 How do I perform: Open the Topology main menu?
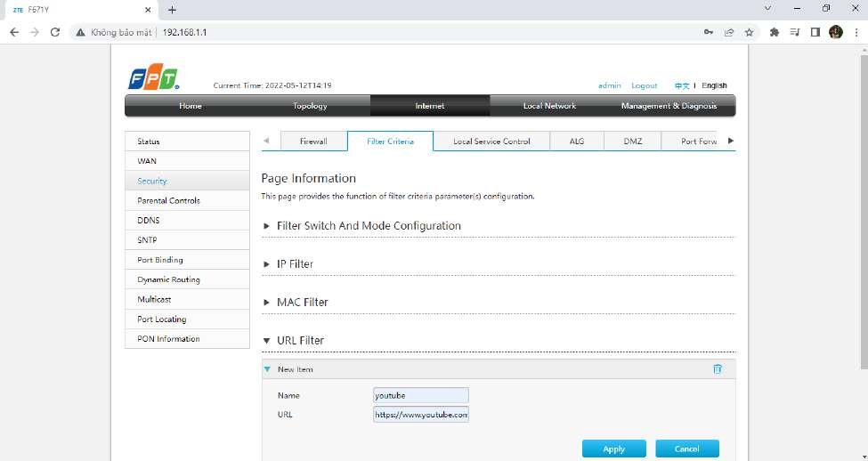310,106
